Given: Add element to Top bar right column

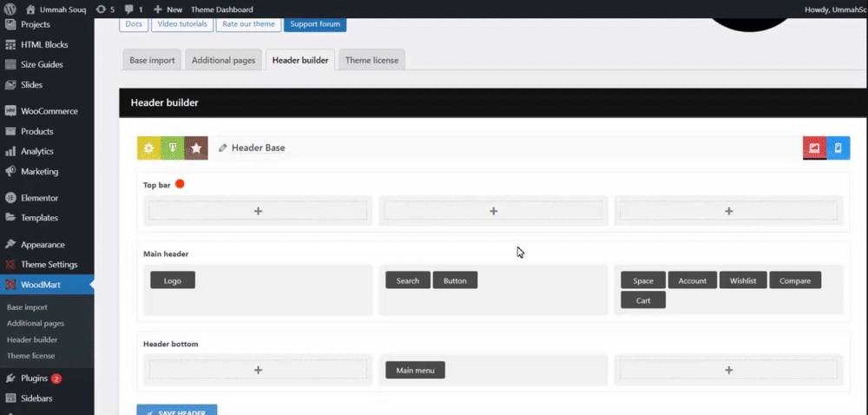Looking at the screenshot, I should click(728, 211).
